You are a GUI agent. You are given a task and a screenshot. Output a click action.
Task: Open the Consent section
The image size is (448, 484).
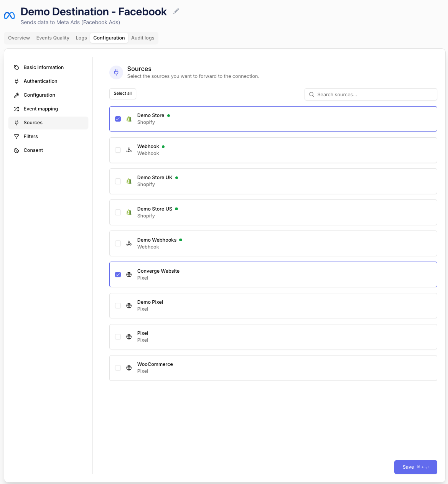[48, 150]
